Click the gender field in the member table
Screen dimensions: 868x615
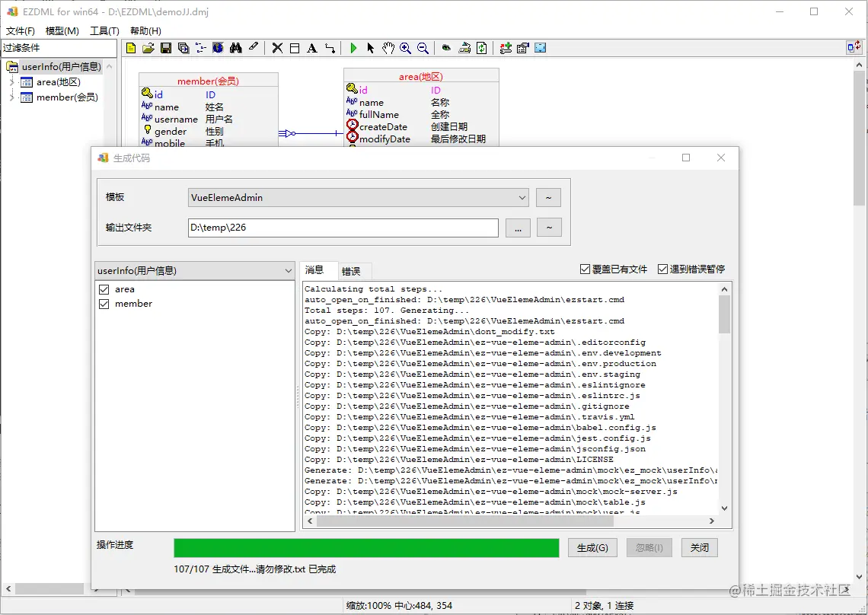point(171,132)
